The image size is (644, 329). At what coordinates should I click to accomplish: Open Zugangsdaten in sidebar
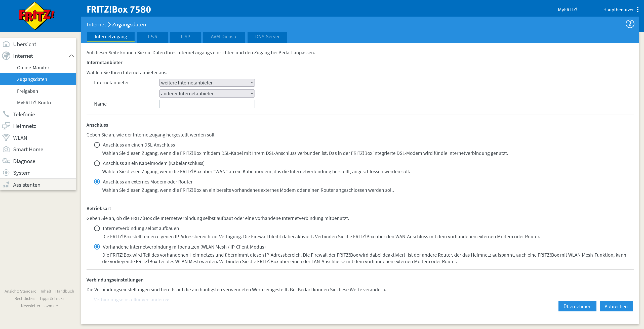tap(38, 79)
